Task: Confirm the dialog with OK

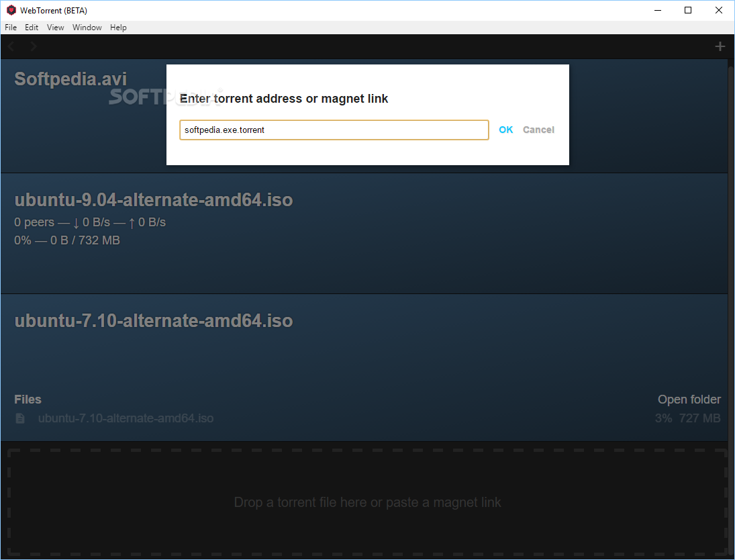Action: pyautogui.click(x=506, y=130)
